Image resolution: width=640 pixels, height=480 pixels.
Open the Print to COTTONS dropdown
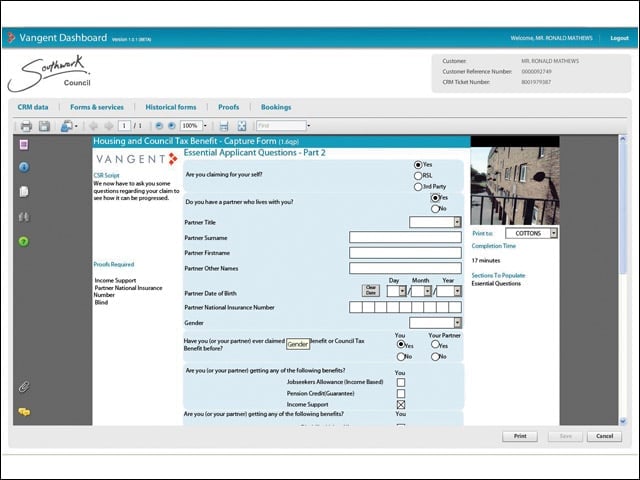click(553, 233)
